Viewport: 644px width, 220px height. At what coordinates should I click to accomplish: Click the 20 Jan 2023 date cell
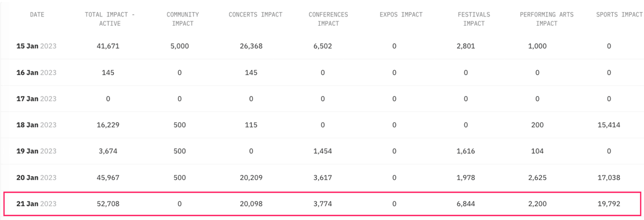[x=36, y=178]
